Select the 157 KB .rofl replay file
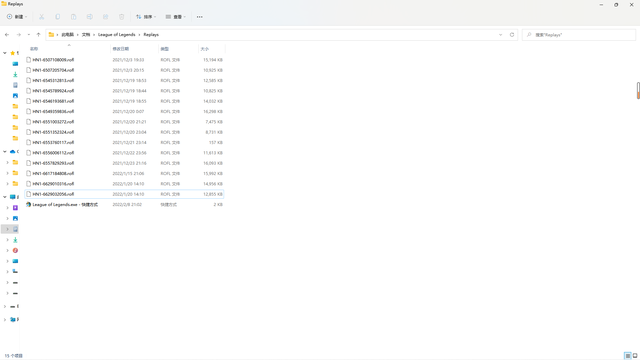 click(x=124, y=142)
